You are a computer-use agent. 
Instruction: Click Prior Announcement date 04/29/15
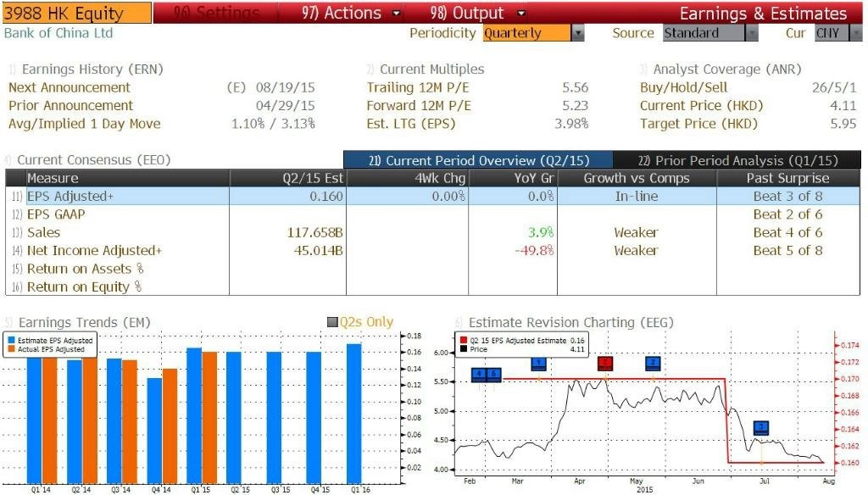[x=285, y=106]
